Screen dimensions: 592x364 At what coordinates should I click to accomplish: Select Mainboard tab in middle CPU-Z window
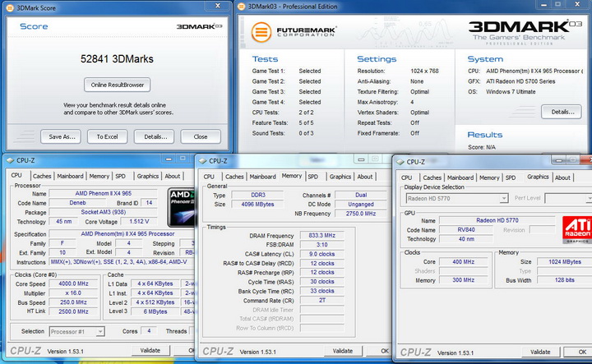coord(263,177)
